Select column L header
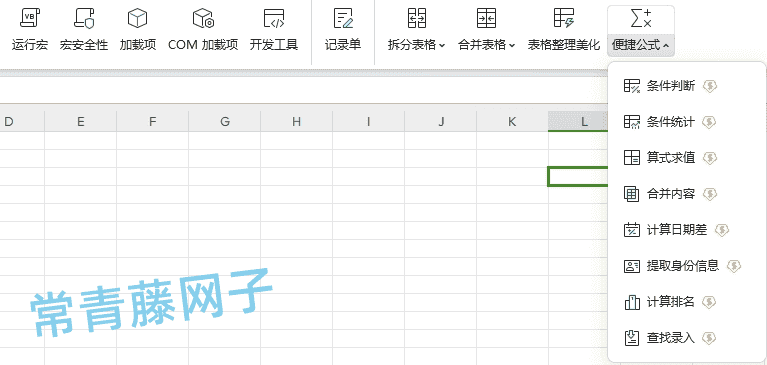The image size is (767, 365). pos(578,121)
